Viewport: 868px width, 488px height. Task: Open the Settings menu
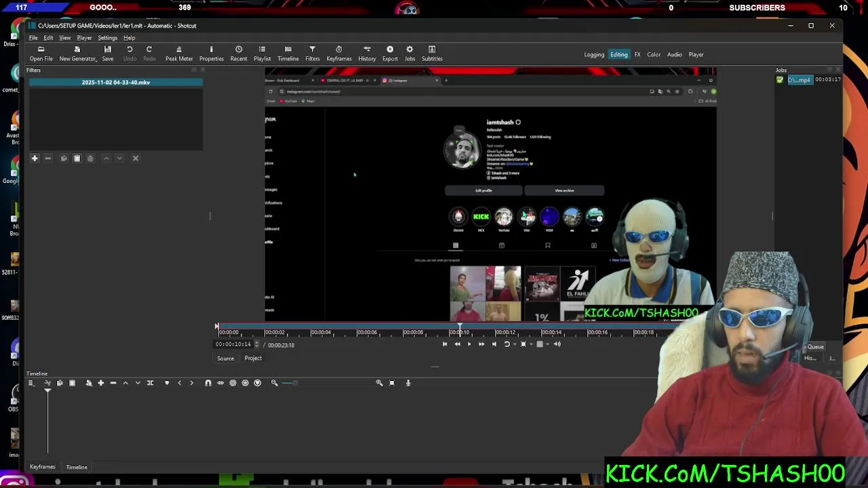pos(107,38)
